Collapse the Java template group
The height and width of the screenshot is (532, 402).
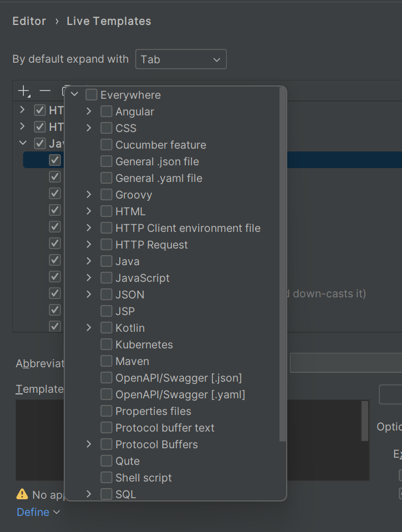coord(22,143)
